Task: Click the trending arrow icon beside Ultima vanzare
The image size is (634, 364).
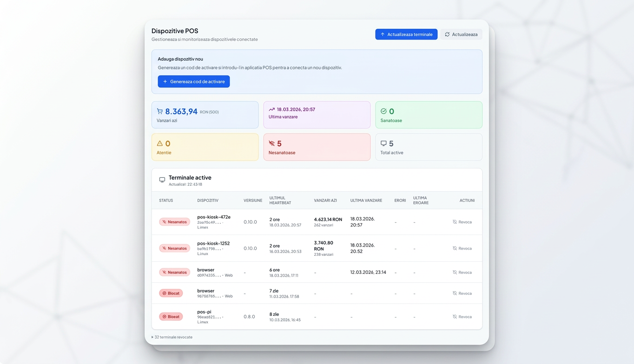Action: [271, 110]
